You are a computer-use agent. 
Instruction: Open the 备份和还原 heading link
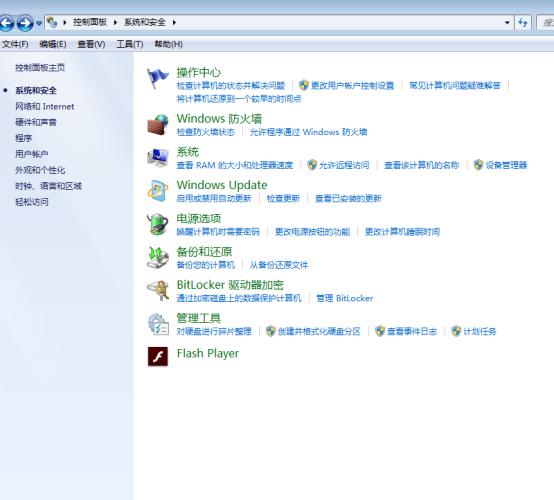[204, 252]
